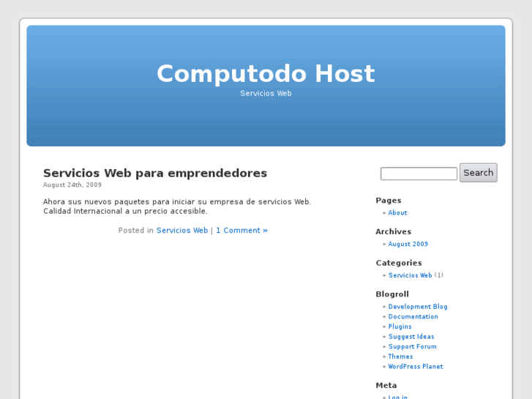The height and width of the screenshot is (399, 532).
Task: Open the August 2009 archive
Action: click(408, 244)
